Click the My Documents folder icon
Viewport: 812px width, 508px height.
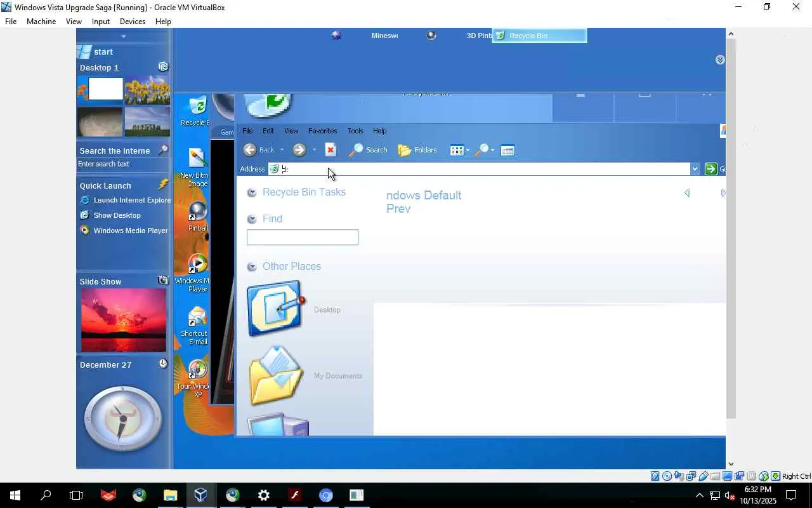coord(276,376)
